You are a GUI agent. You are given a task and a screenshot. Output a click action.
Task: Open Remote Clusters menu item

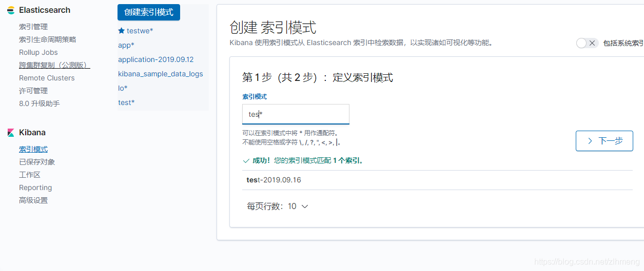pos(47,78)
